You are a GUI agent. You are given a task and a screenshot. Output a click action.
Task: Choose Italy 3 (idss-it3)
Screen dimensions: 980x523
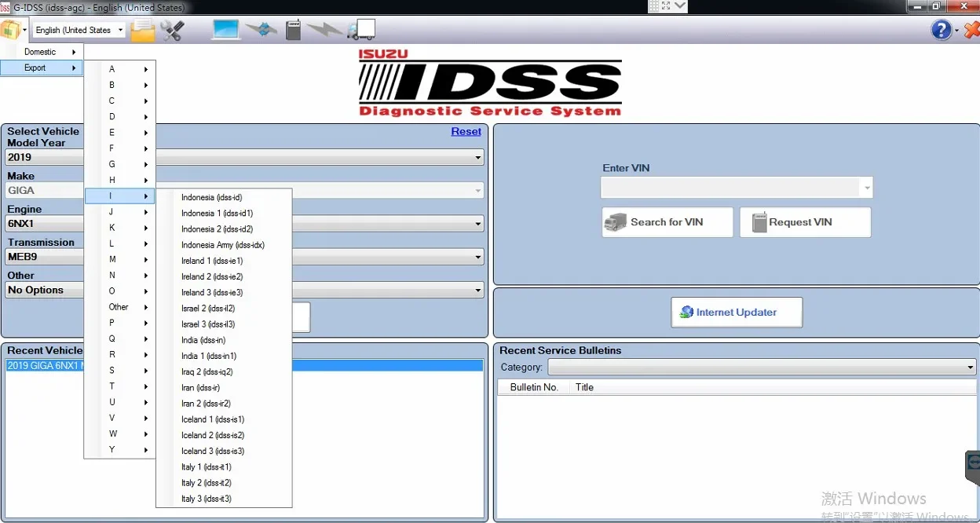pyautogui.click(x=225, y=499)
